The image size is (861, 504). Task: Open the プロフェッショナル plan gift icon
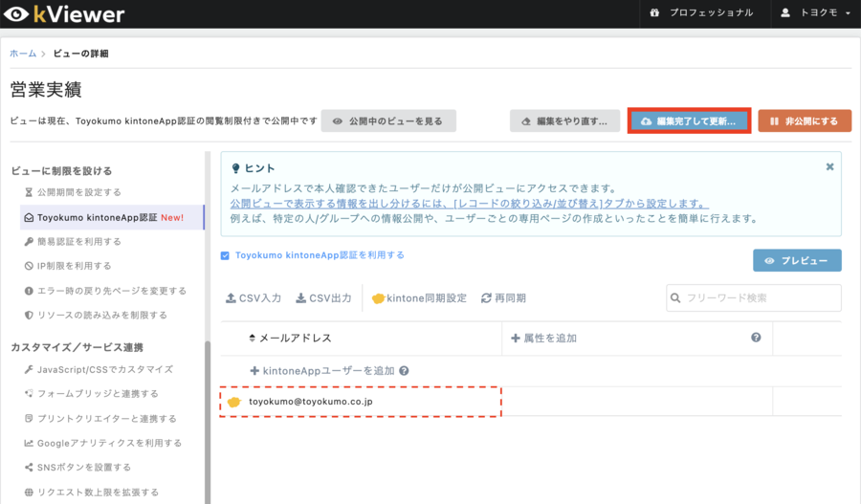pos(654,12)
